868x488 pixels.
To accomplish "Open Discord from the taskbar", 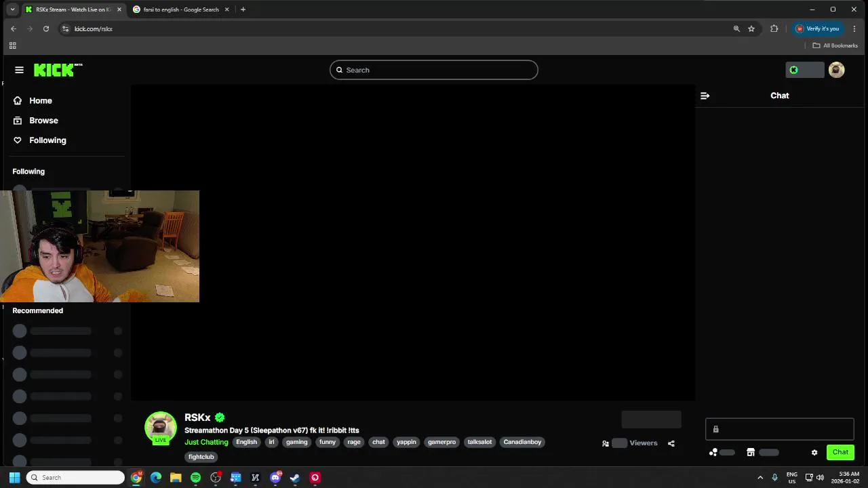I will tap(275, 478).
